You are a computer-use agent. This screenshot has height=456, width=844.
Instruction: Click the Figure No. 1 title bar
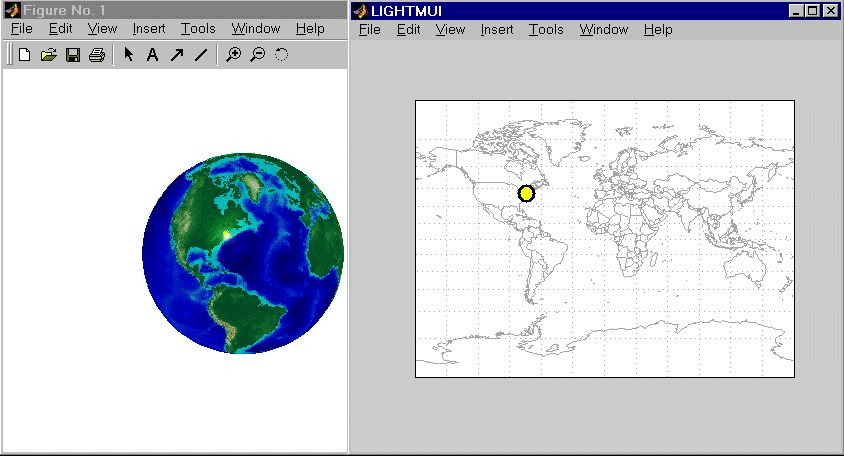174,10
